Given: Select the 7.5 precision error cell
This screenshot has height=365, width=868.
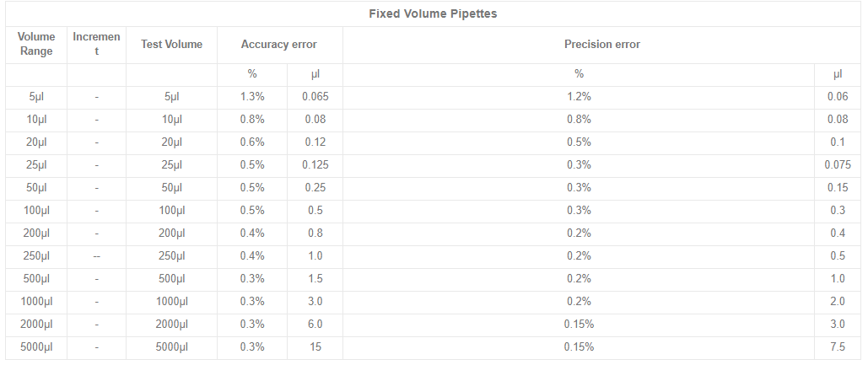Looking at the screenshot, I should (x=838, y=347).
